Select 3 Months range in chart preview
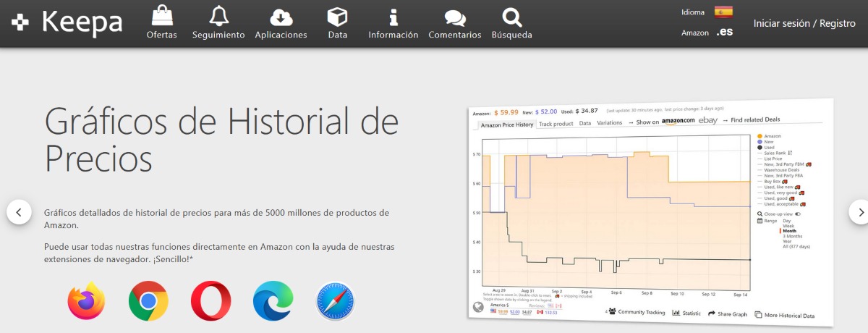The width and height of the screenshot is (868, 333). point(793,236)
